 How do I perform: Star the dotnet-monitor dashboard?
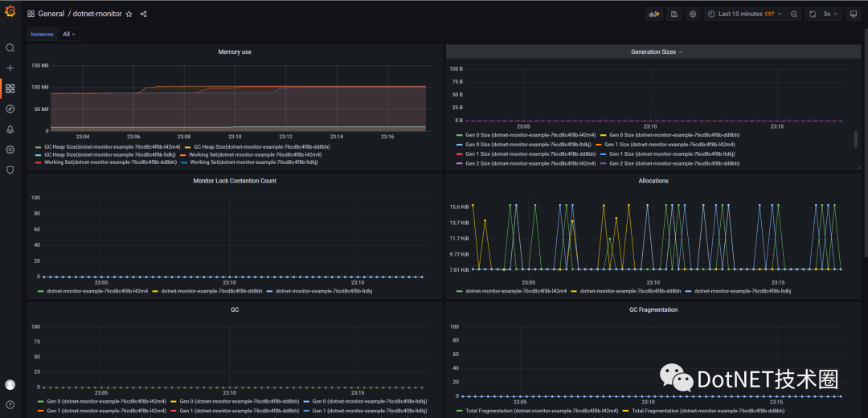(x=129, y=14)
